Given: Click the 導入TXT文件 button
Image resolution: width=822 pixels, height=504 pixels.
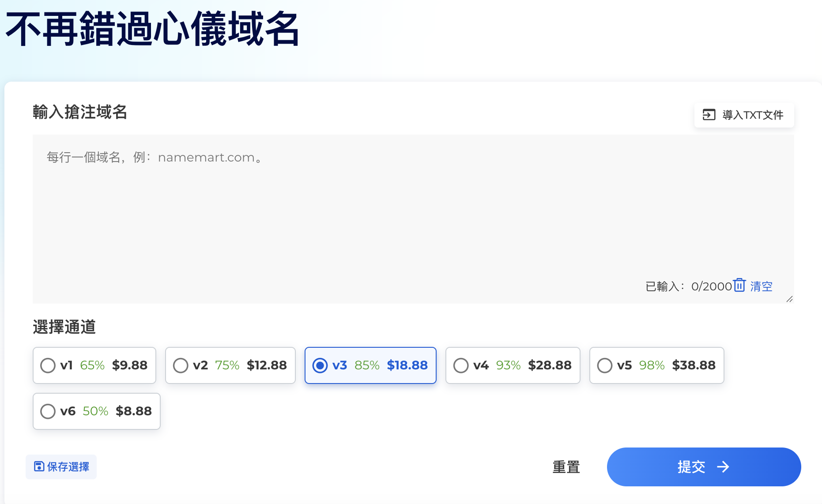Looking at the screenshot, I should pos(744,115).
